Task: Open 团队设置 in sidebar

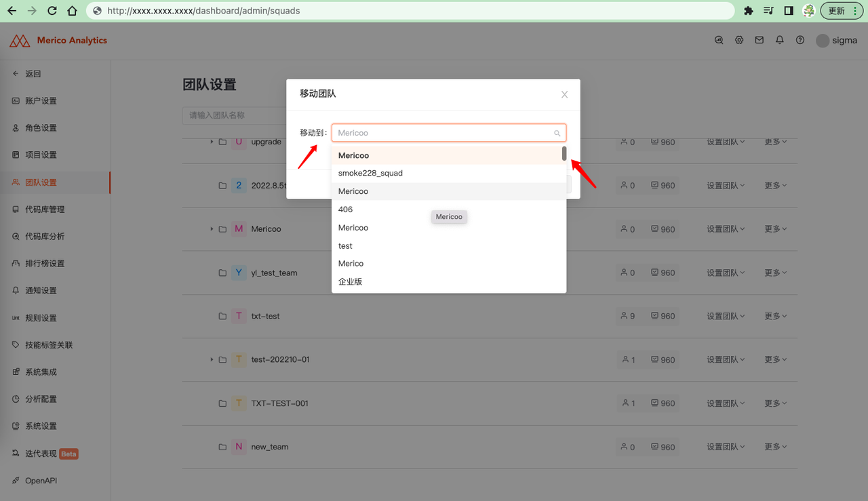Action: (55, 182)
